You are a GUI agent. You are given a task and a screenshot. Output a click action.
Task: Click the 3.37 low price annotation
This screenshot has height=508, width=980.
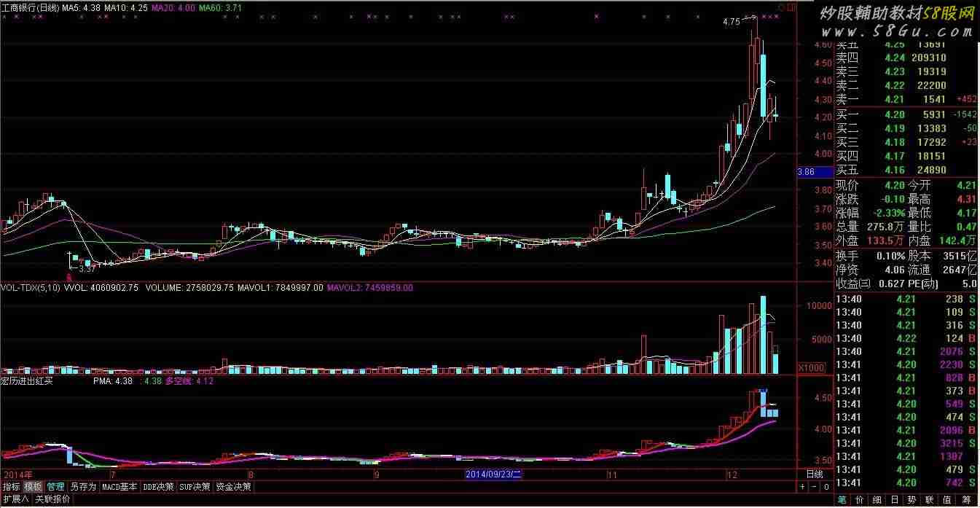click(x=87, y=270)
